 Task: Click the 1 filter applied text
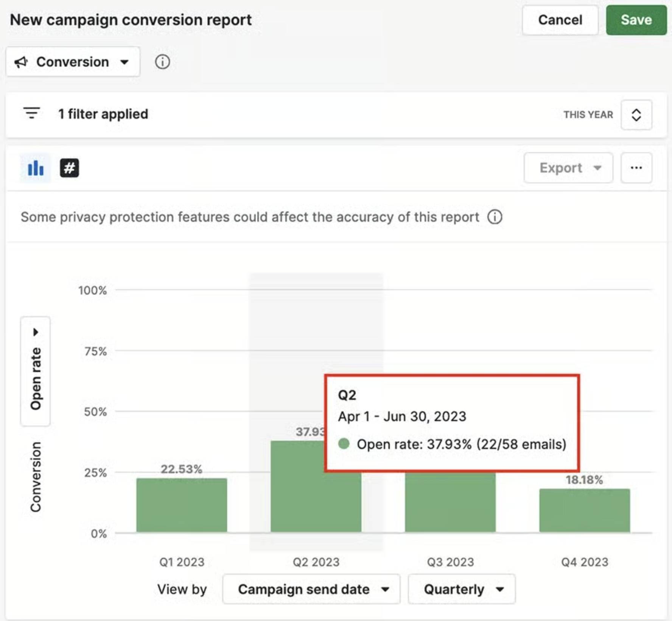103,114
